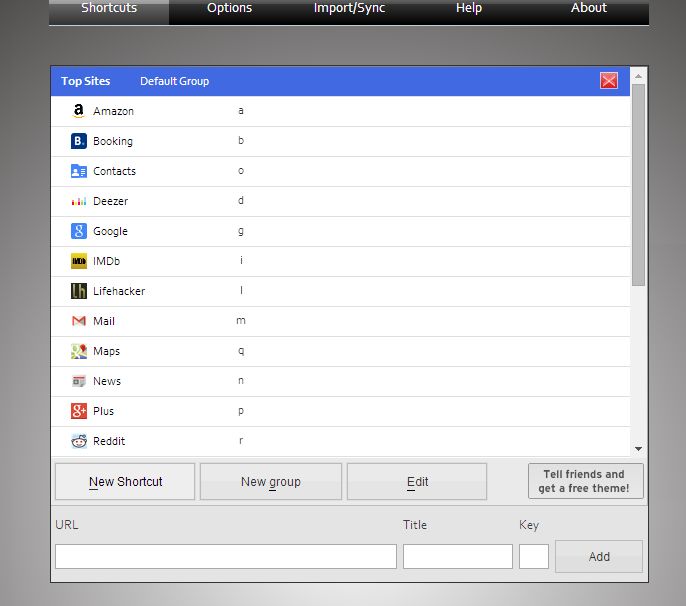Select the Reddit shortcut name
The image size is (686, 606).
tap(109, 441)
